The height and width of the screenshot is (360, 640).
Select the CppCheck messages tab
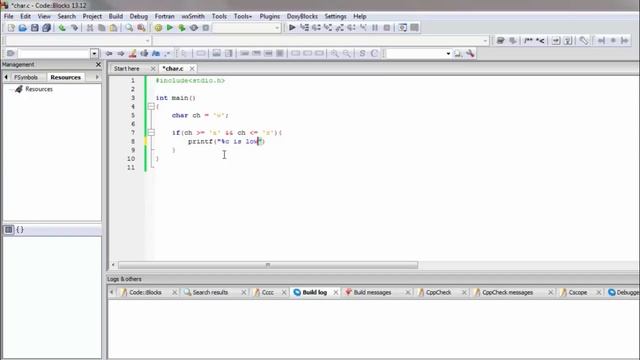(507, 292)
